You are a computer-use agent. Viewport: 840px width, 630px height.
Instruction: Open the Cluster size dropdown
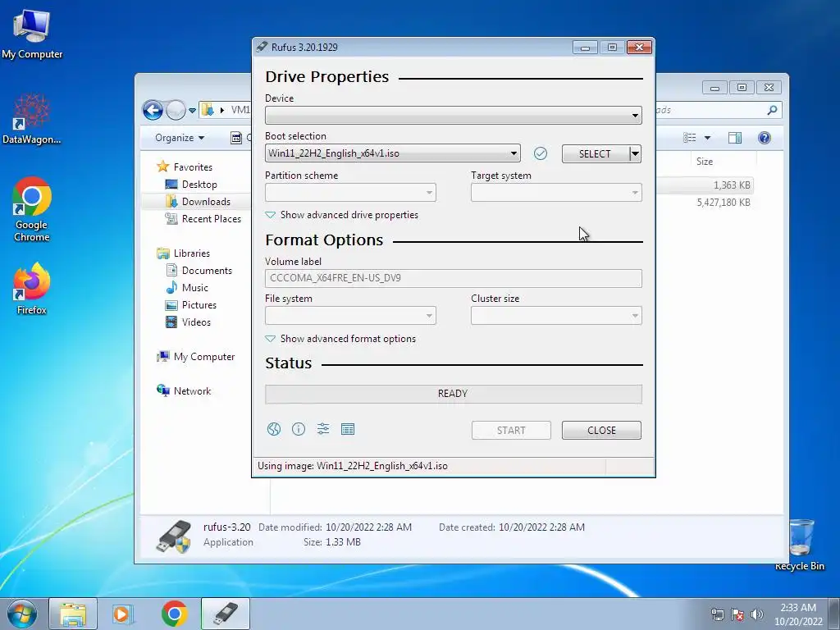click(556, 316)
